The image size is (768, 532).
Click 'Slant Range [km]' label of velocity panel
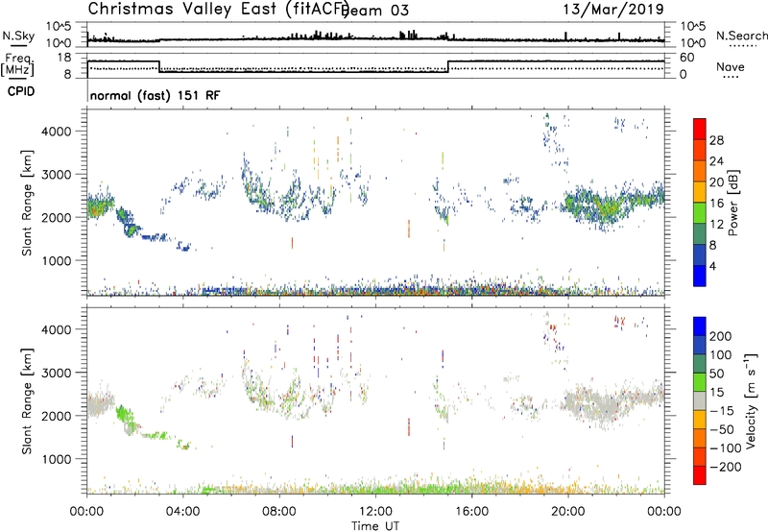(x=27, y=401)
